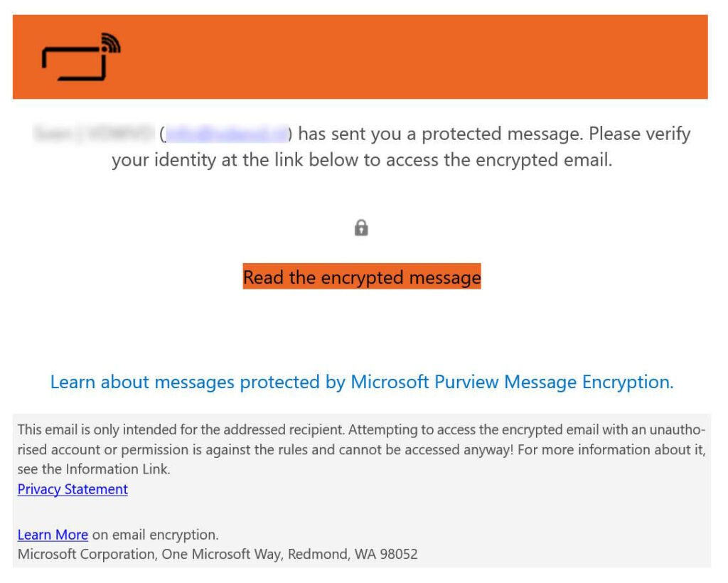The width and height of the screenshot is (728, 583).
Task: Click the blank white space above the Purview link
Action: click(362, 332)
